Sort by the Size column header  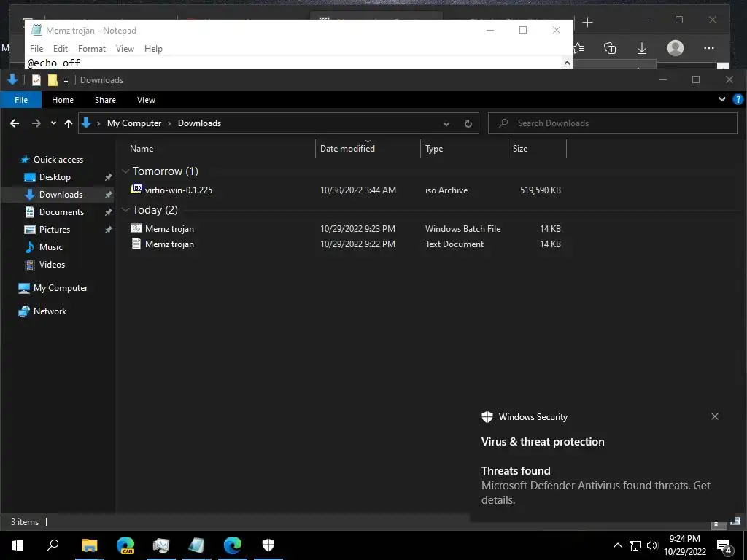click(x=519, y=149)
